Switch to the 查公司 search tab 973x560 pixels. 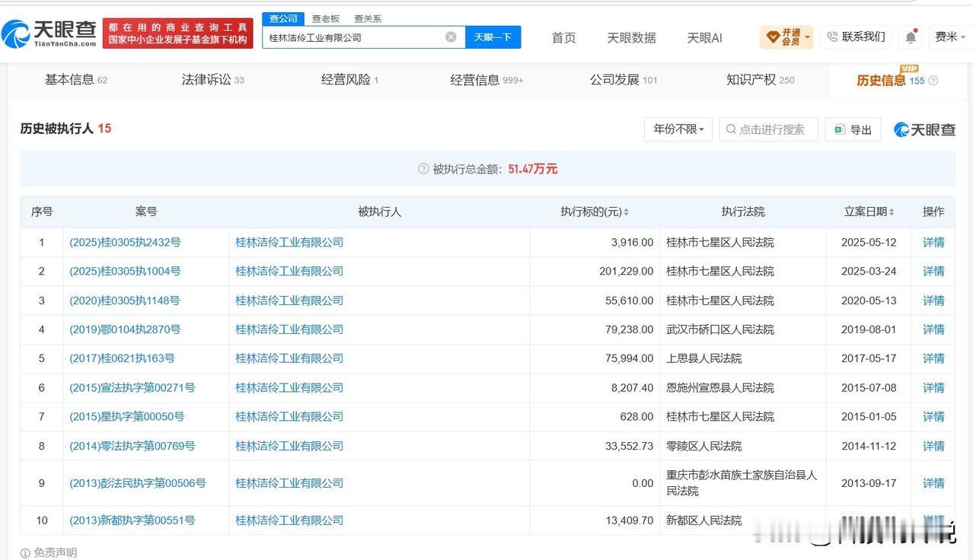(x=283, y=18)
